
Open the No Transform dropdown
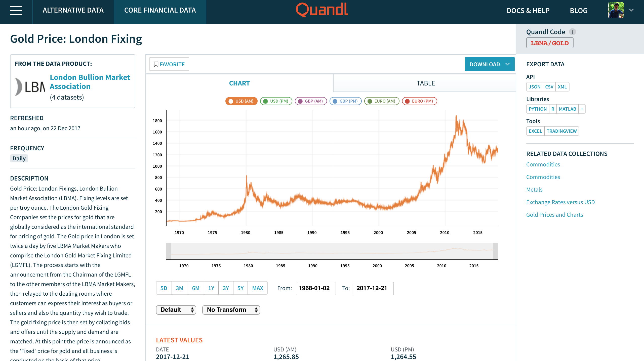231,310
